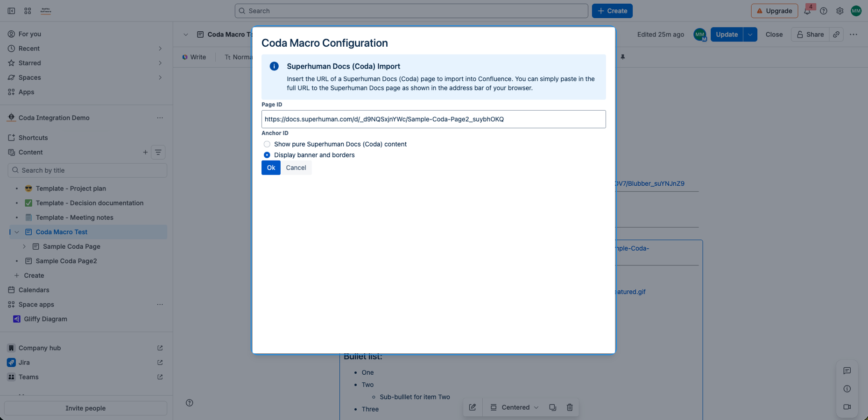868x420 pixels.
Task: Open Space apps more options
Action: pos(160,305)
